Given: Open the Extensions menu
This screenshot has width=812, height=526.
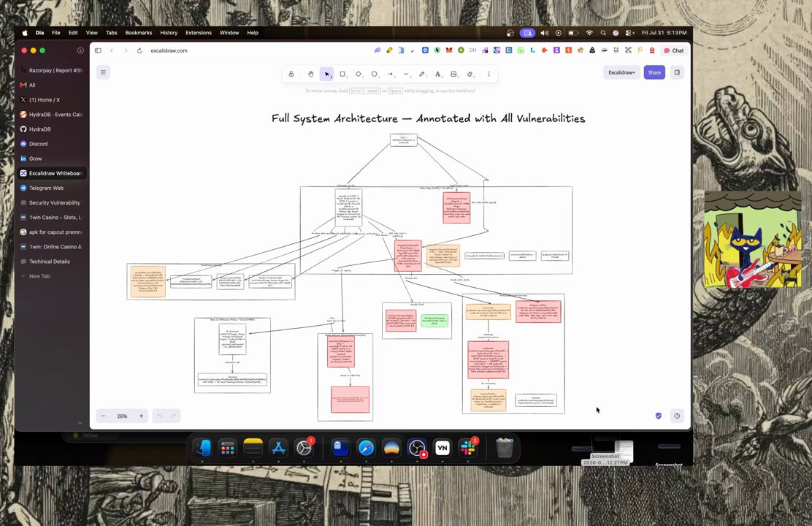Looking at the screenshot, I should pyautogui.click(x=199, y=33).
